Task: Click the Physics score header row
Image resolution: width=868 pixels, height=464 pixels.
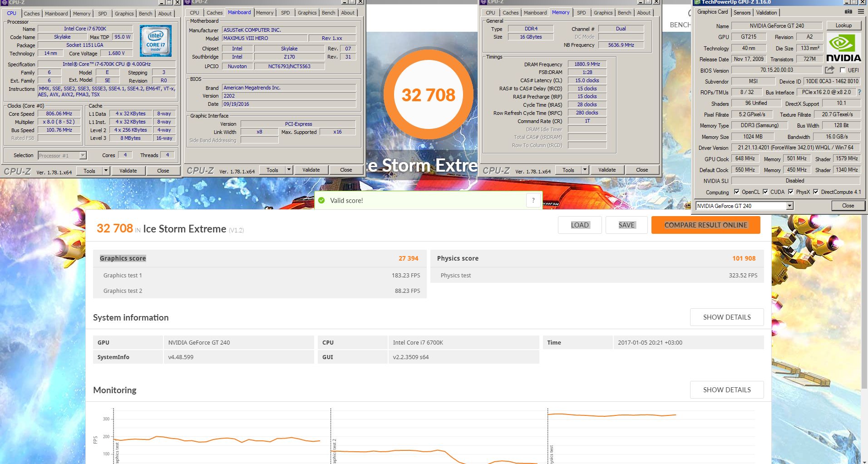Action: [597, 258]
